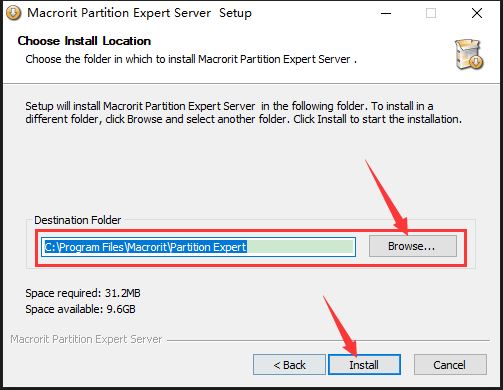This screenshot has height=390, width=503.
Task: Click the highlighted install path text
Action: pyautogui.click(x=146, y=247)
